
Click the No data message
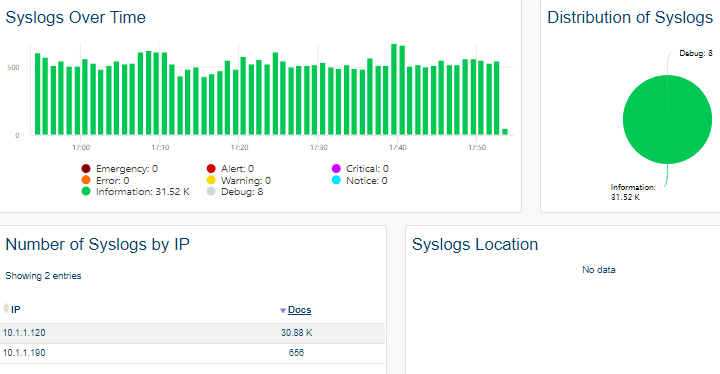[x=599, y=270]
